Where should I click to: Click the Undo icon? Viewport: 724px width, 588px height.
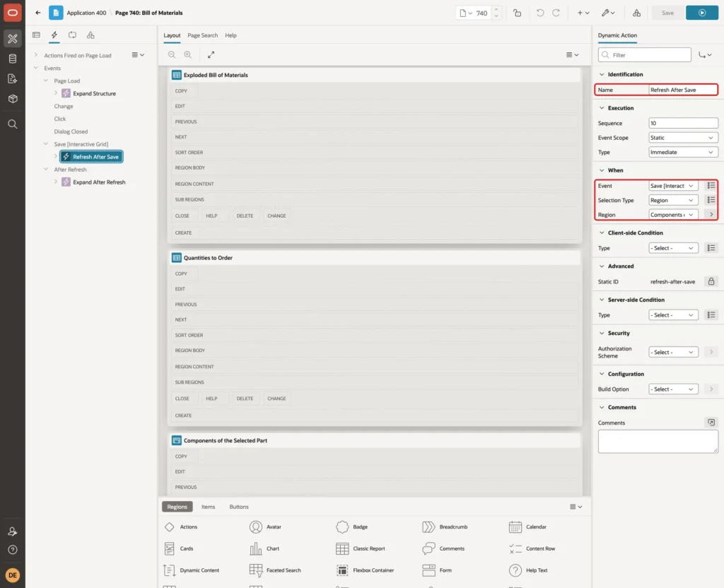tap(539, 13)
